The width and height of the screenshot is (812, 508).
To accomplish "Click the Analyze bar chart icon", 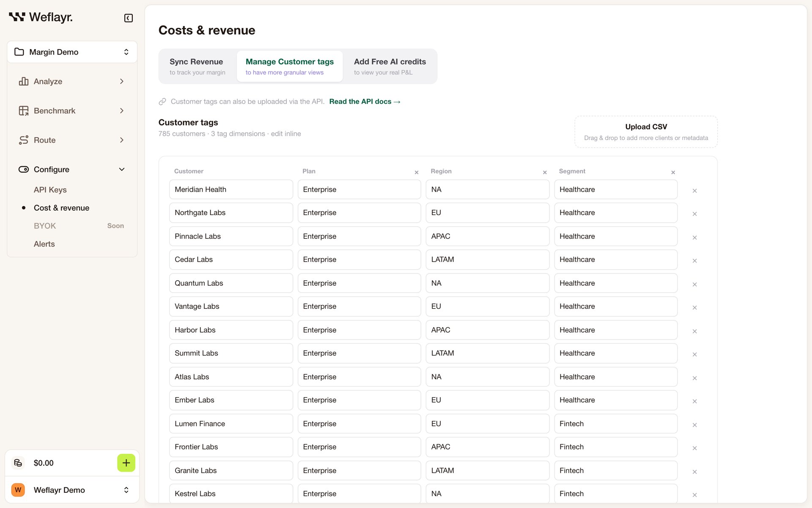I will click(x=24, y=81).
